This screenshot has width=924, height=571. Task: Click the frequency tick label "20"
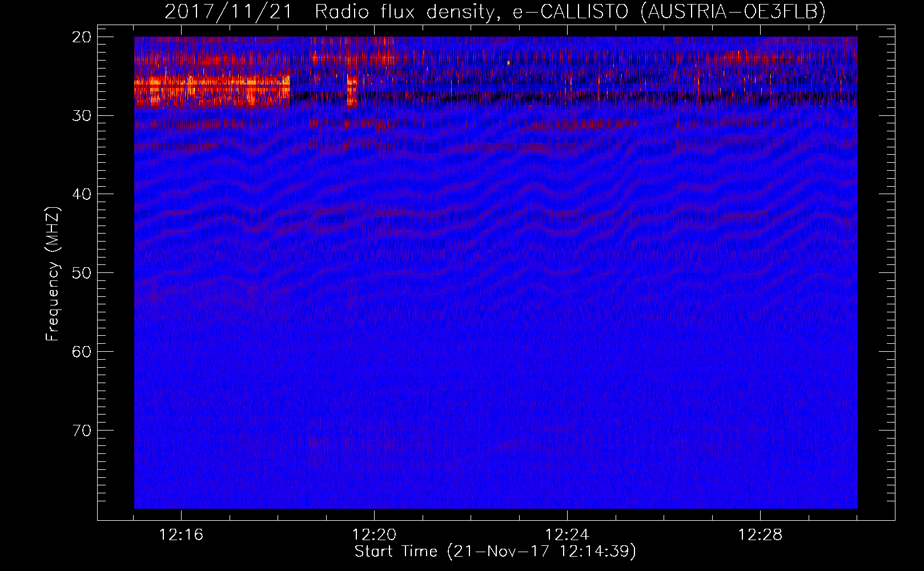point(82,37)
